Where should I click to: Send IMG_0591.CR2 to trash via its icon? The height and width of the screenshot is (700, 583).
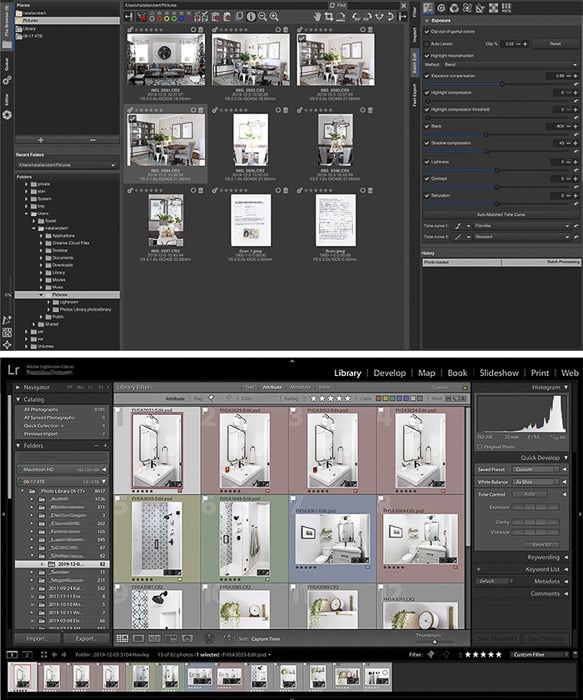(x=201, y=29)
